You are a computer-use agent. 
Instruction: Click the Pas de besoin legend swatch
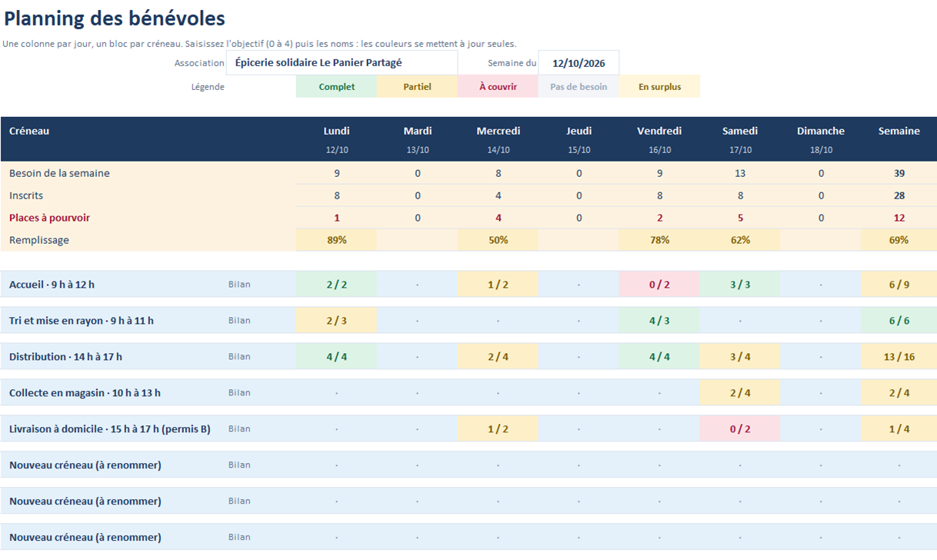[x=579, y=87]
